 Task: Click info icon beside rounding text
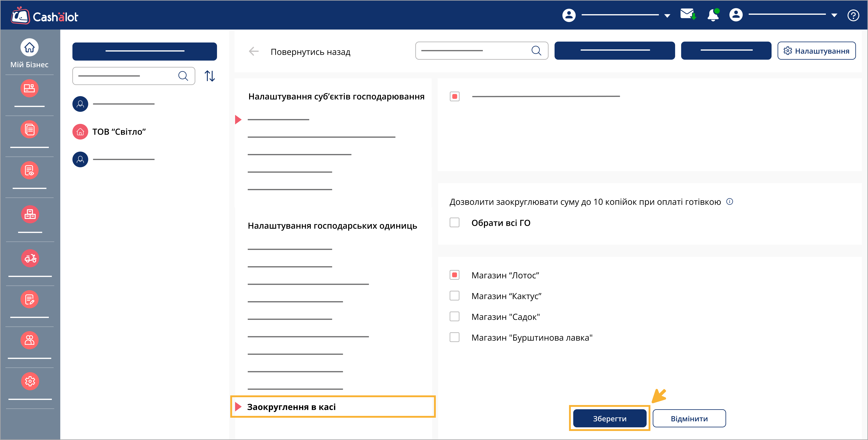(730, 202)
